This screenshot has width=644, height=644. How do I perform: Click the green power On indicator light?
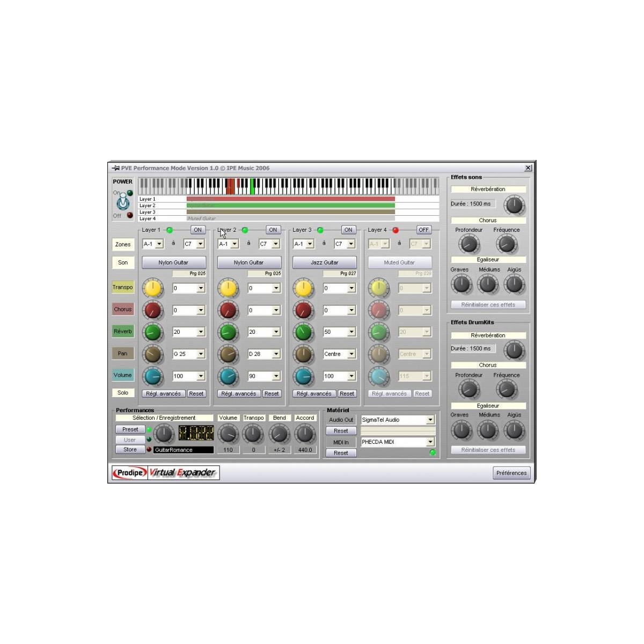click(130, 193)
